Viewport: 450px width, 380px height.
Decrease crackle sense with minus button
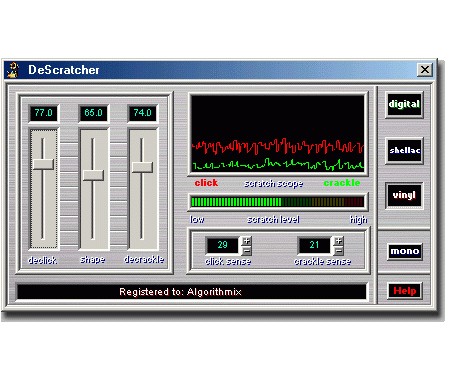338,251
